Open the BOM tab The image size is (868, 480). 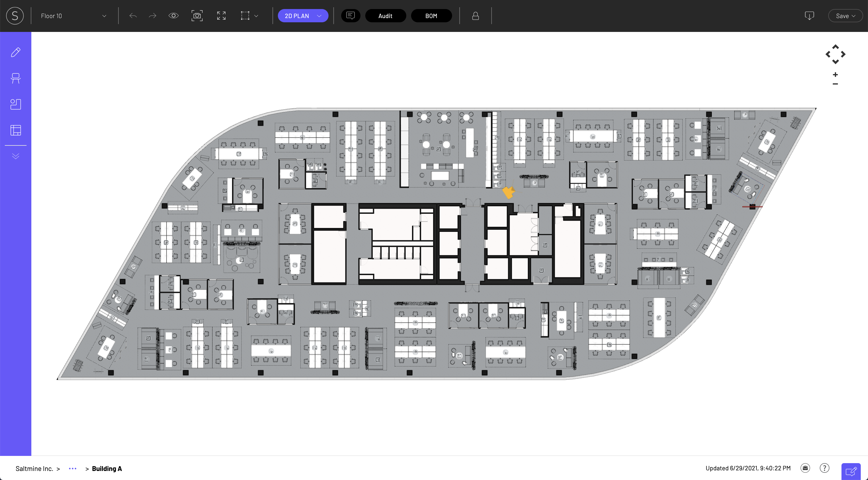(x=431, y=16)
